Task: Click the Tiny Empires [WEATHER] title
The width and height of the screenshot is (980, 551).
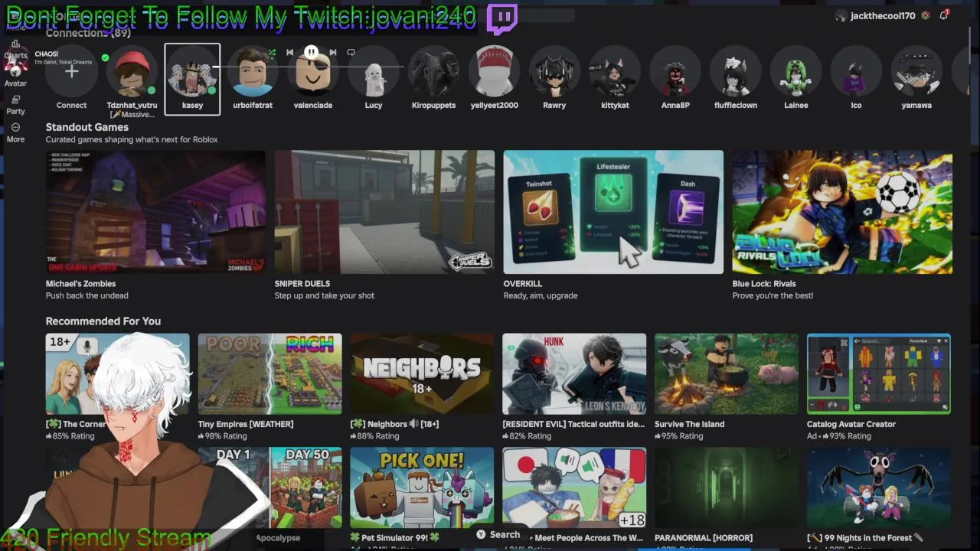Action: (246, 424)
